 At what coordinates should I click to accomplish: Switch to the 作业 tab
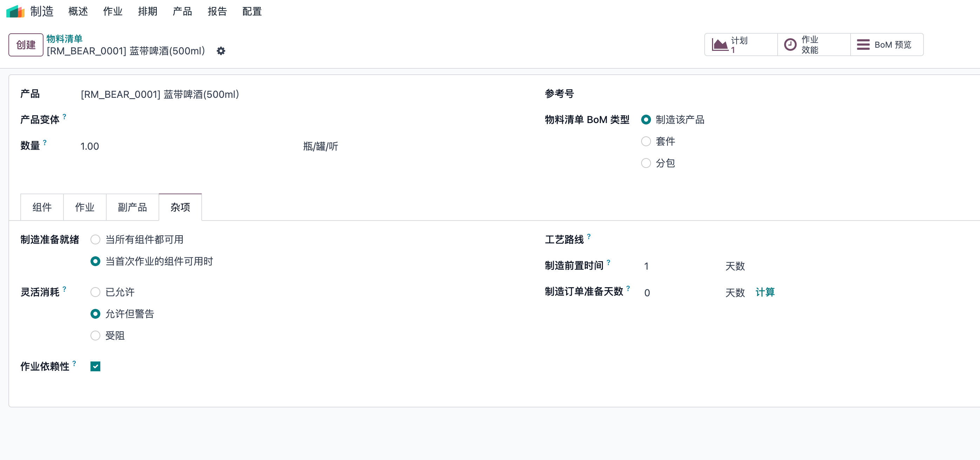click(85, 207)
